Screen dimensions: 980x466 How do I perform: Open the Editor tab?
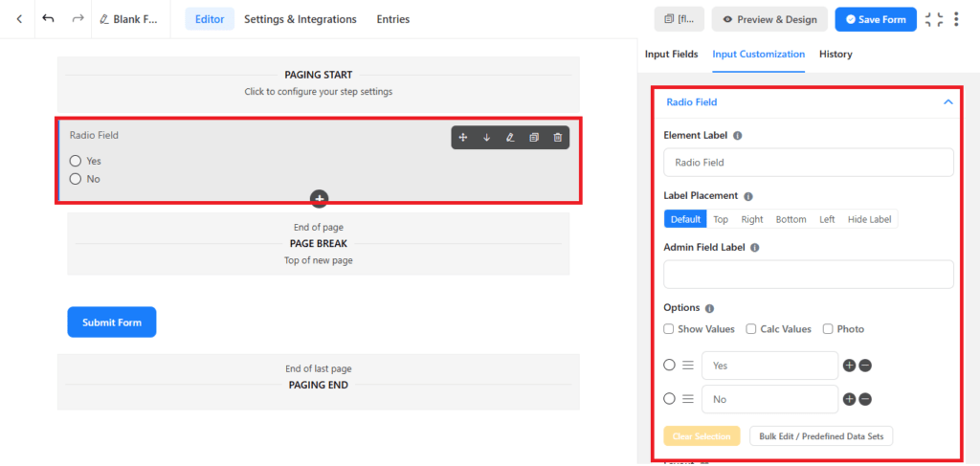click(x=210, y=19)
